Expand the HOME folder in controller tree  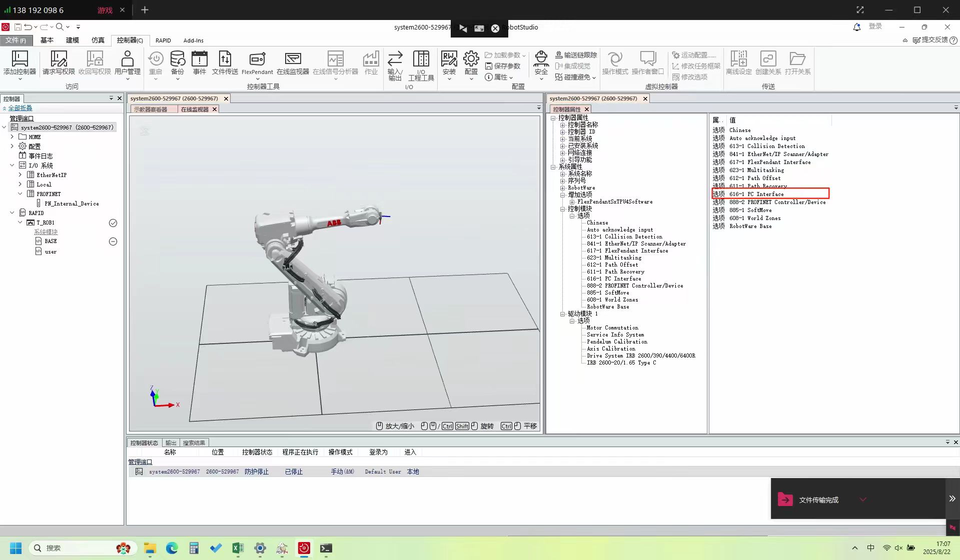tap(12, 136)
